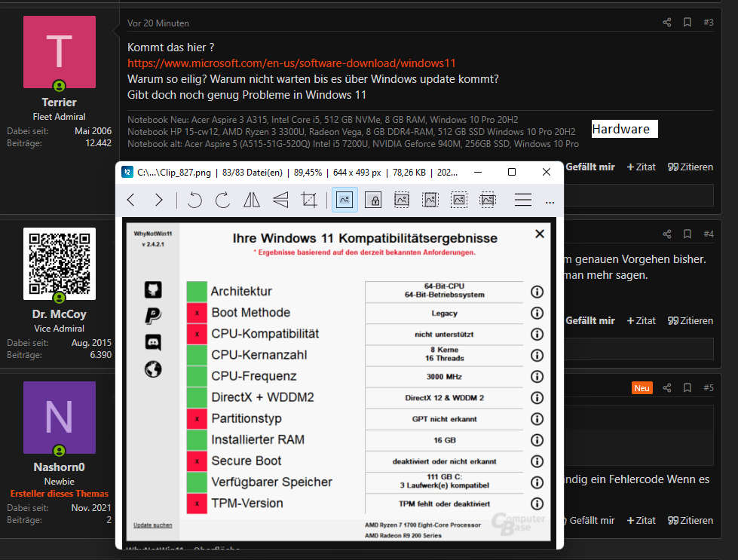Share post #3 by Terrier
This screenshot has width=738, height=560.
pos(667,22)
